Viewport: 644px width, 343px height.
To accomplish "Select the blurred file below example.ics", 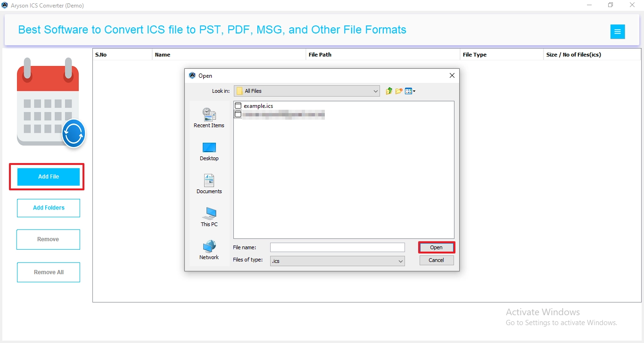I will 280,114.
